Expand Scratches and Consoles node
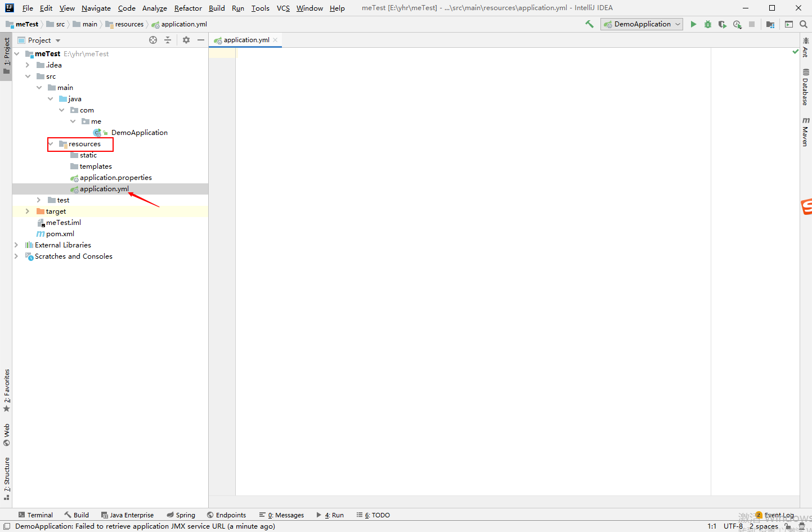The width and height of the screenshot is (812, 532). (x=16, y=256)
